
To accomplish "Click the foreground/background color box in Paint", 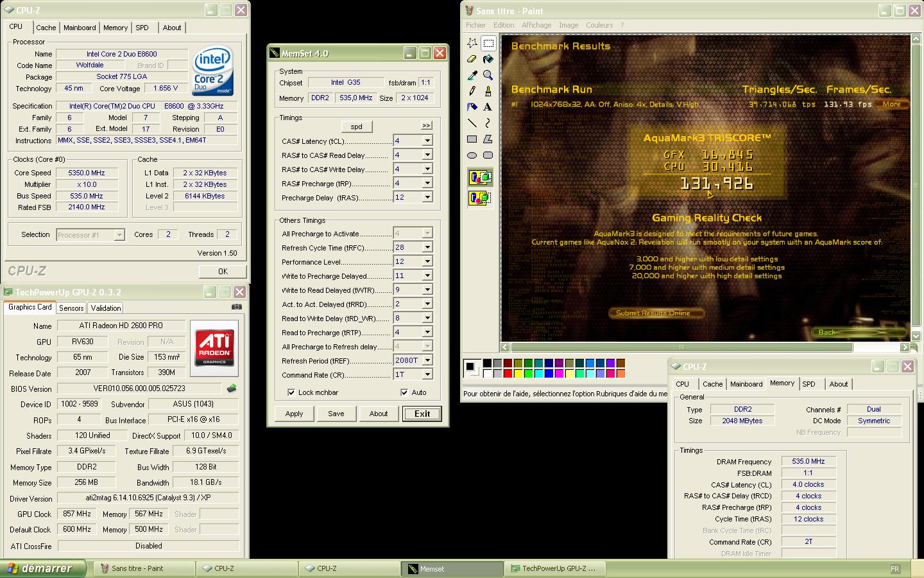I will click(x=472, y=369).
